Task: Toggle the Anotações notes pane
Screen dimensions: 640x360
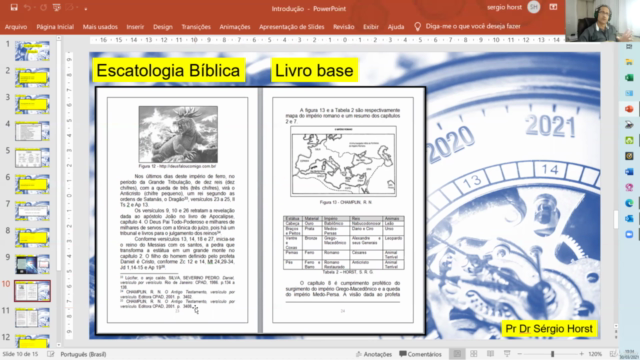Action: tap(374, 354)
